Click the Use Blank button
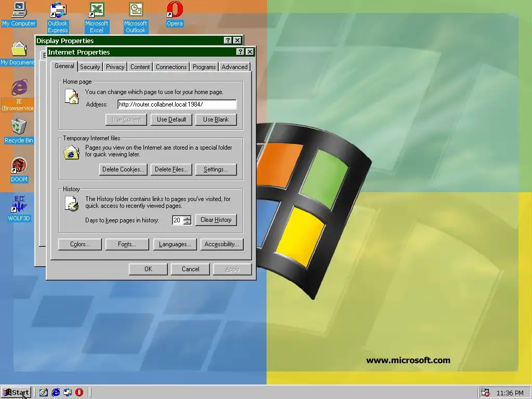 [x=216, y=119]
